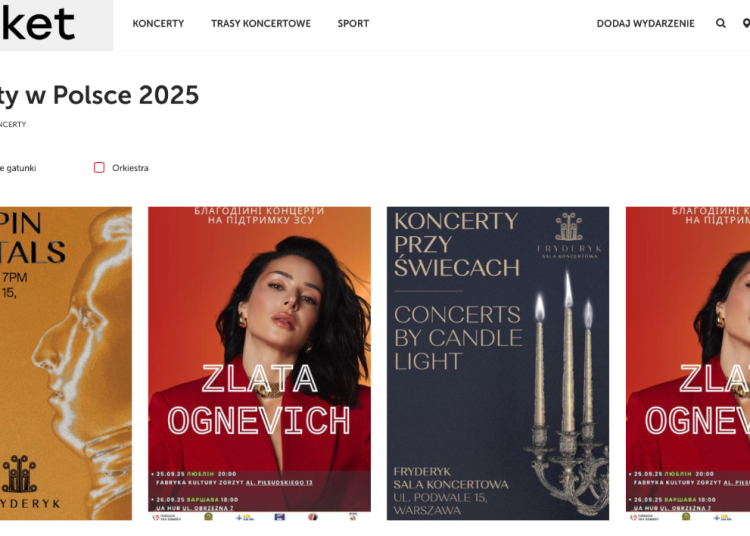The width and height of the screenshot is (750, 536).
Task: Open the Chopin Recitals golden poster
Action: [66, 363]
